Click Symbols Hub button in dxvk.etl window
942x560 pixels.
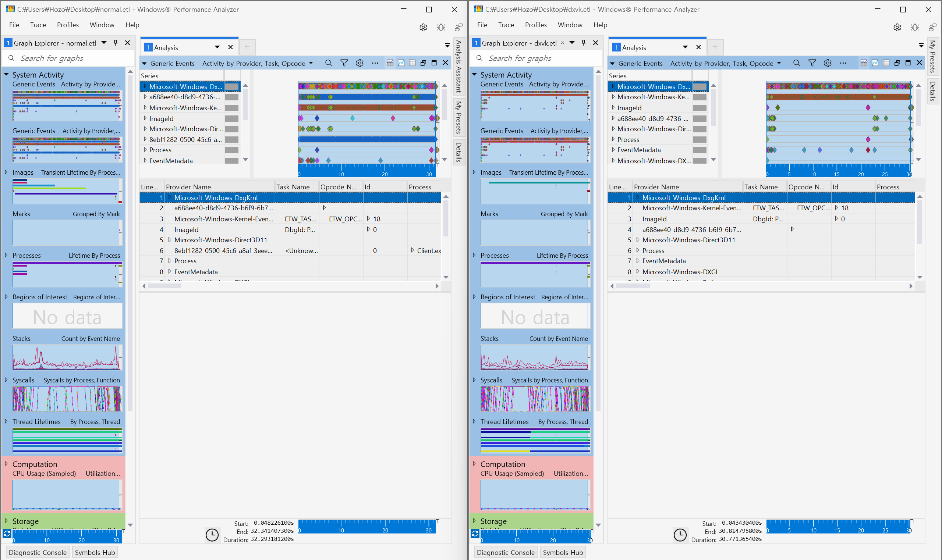pyautogui.click(x=563, y=552)
